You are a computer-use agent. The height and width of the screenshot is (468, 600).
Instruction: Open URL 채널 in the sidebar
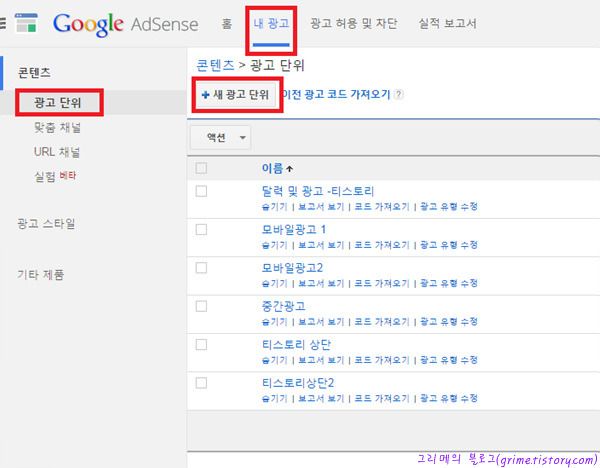[x=57, y=152]
